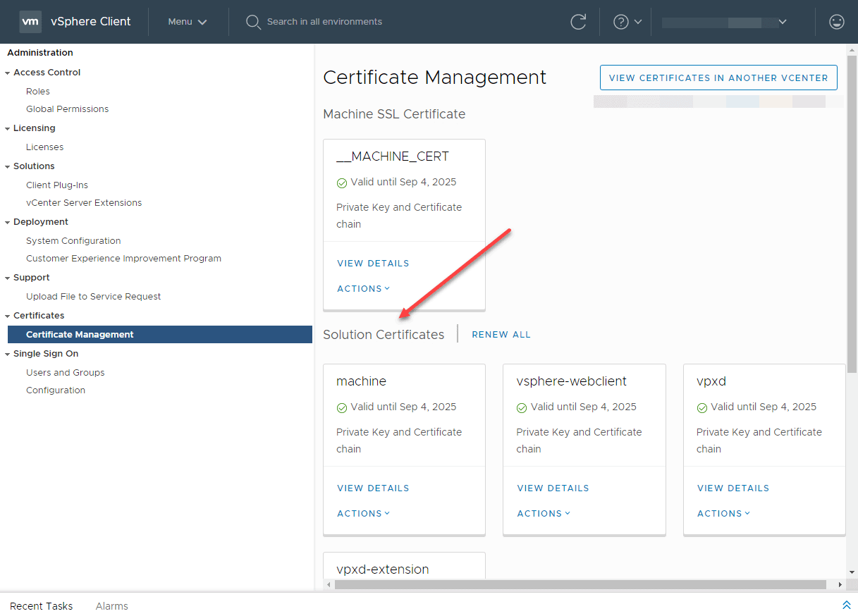The height and width of the screenshot is (616, 858).
Task: Open Customer Experience Improvement Program
Action: tap(123, 258)
